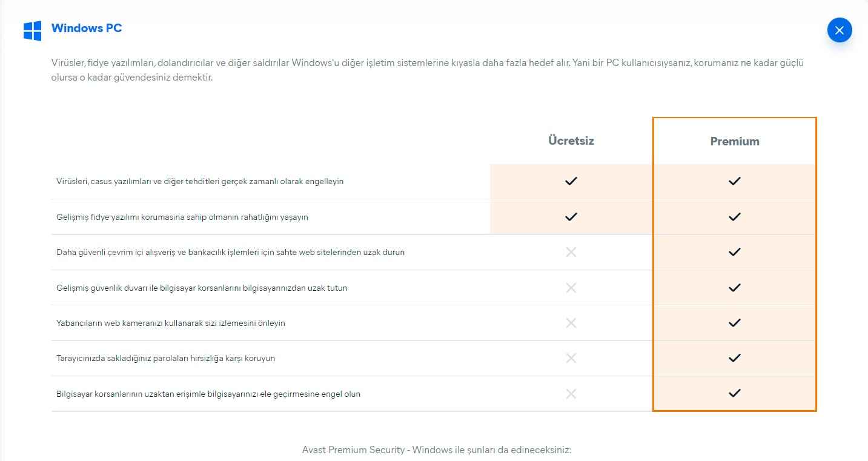Click Ücretsiz X mark for firewall row
This screenshot has width=868, height=461.
[x=571, y=288]
